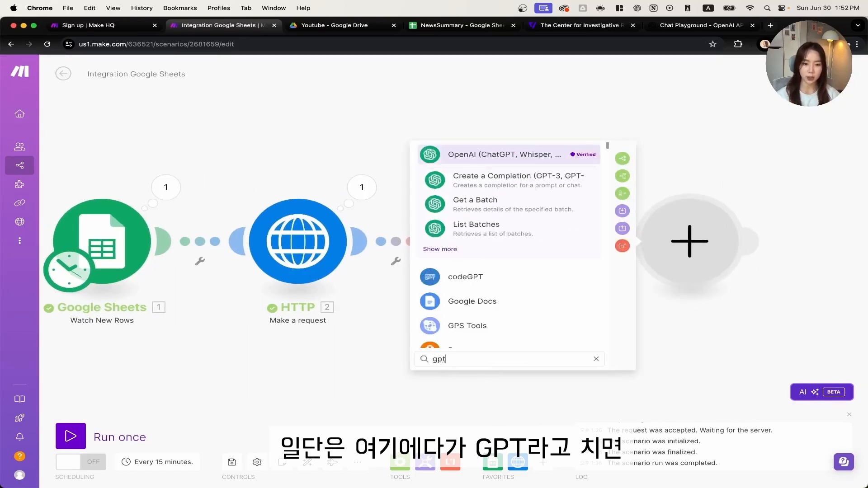Click the browser address bar URL
Viewport: 868px width, 488px height.
coord(156,44)
